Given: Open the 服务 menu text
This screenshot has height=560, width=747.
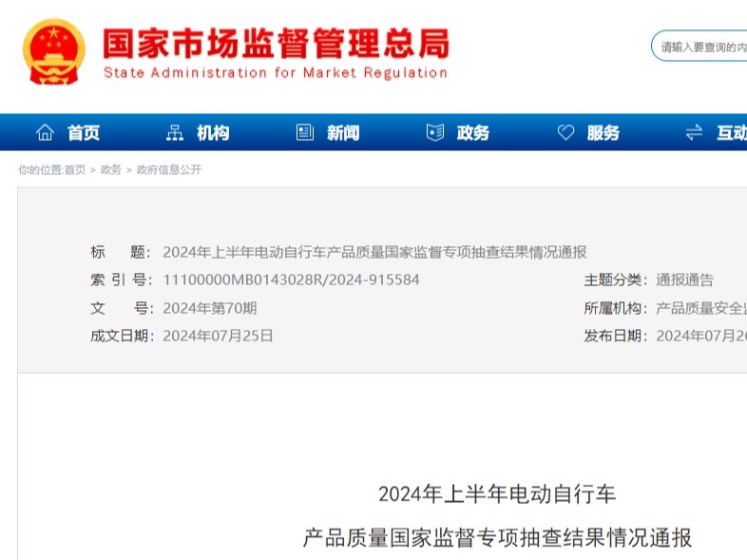Looking at the screenshot, I should coord(603,133).
